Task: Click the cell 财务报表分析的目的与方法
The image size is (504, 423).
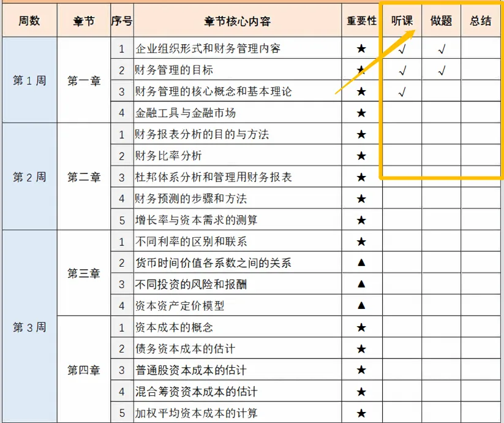Action: pos(238,134)
